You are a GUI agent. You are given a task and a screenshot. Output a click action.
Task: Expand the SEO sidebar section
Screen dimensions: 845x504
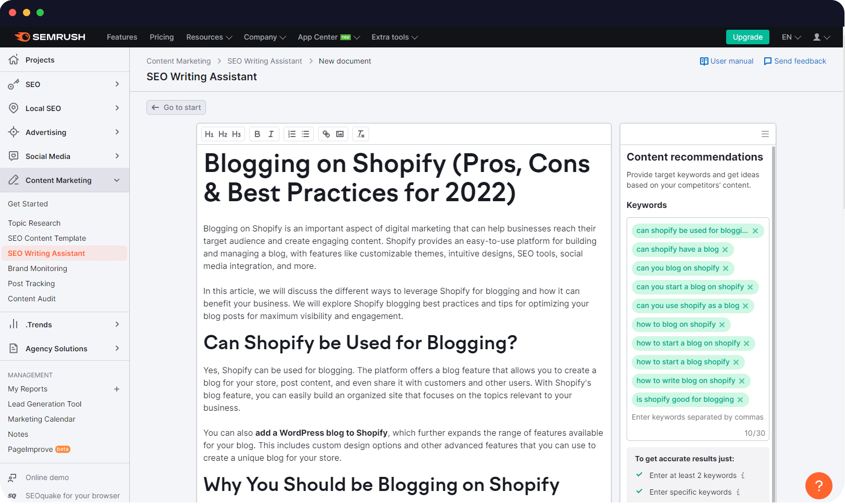tap(117, 84)
